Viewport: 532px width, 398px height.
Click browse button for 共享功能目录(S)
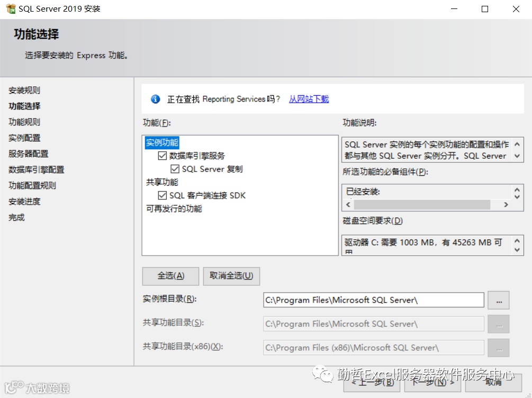[499, 324]
